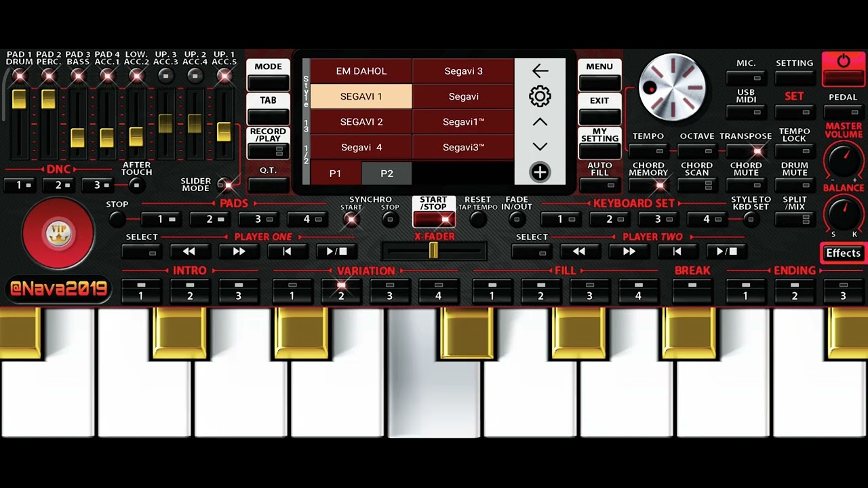Trigger Fill 3 button
Image resolution: width=868 pixels, height=488 pixels.
tap(589, 291)
